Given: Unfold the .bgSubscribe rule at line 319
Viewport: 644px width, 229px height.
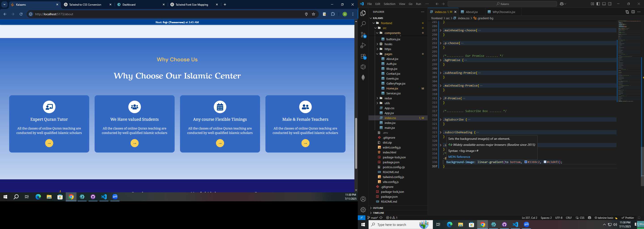Looking at the screenshot, I should tap(441, 119).
